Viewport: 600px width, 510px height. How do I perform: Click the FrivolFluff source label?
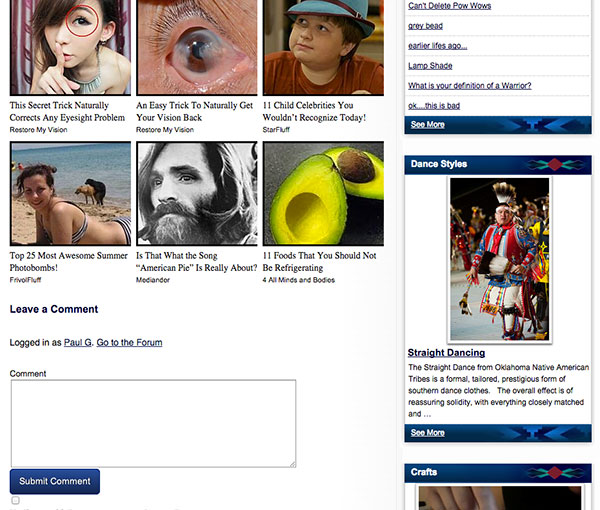(25, 280)
